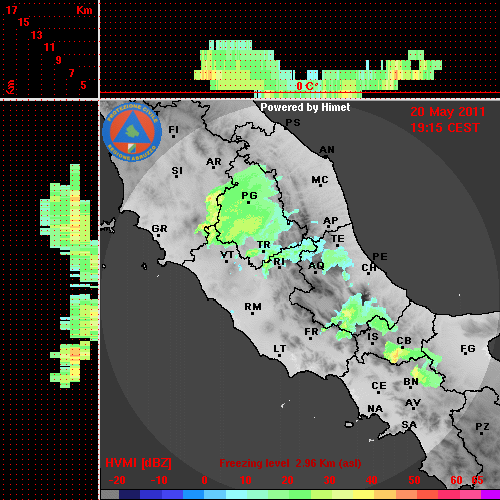This screenshot has width=500, height=500.
Task: Select the NA city label
Action: coord(375,408)
